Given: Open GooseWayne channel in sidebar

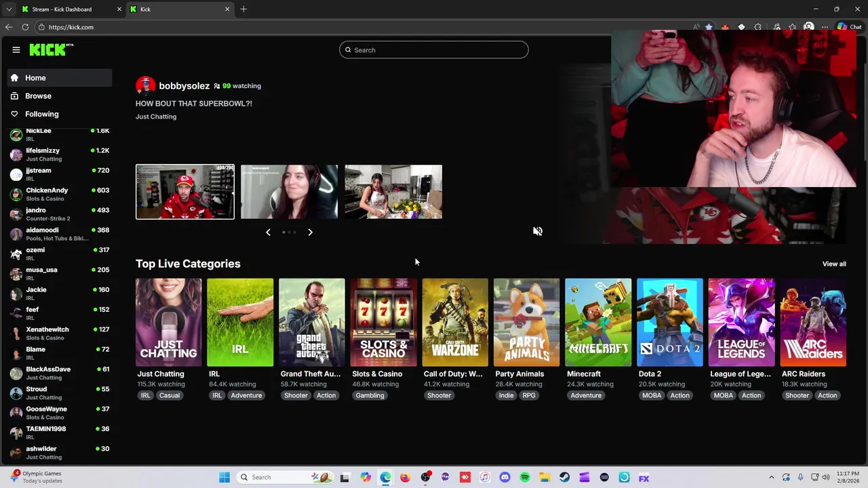Looking at the screenshot, I should 60,413.
